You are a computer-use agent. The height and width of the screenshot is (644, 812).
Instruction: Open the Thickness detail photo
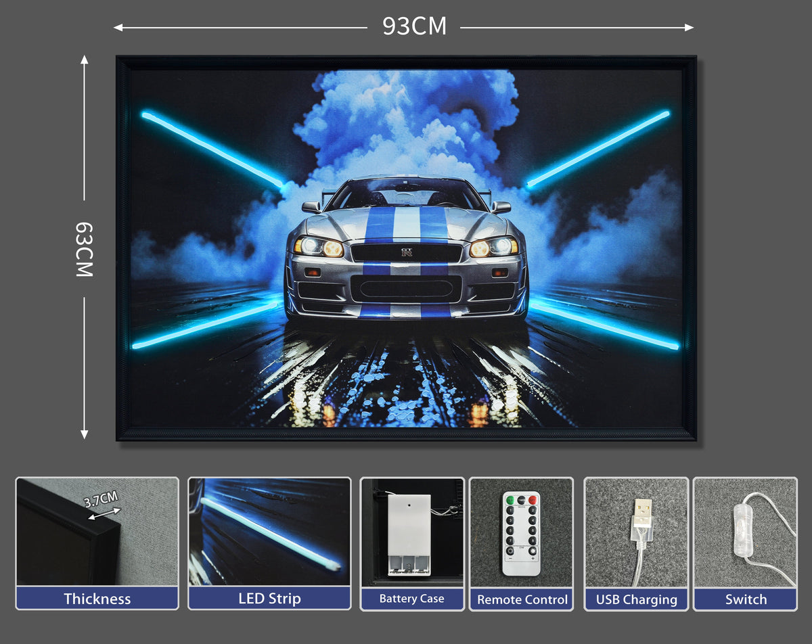coord(97,532)
